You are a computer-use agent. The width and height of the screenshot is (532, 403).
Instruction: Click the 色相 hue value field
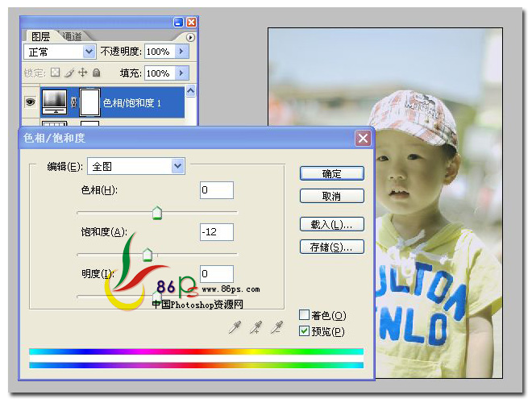pyautogui.click(x=217, y=190)
